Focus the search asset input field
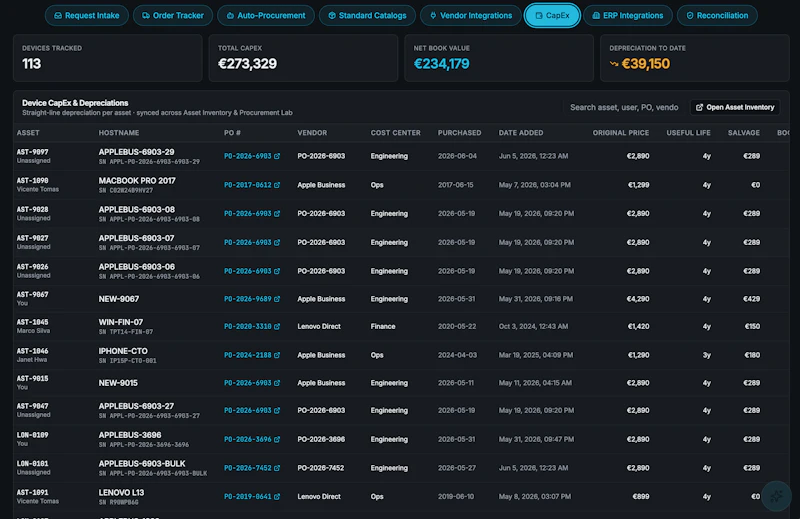The width and height of the screenshot is (800, 519). pos(623,107)
